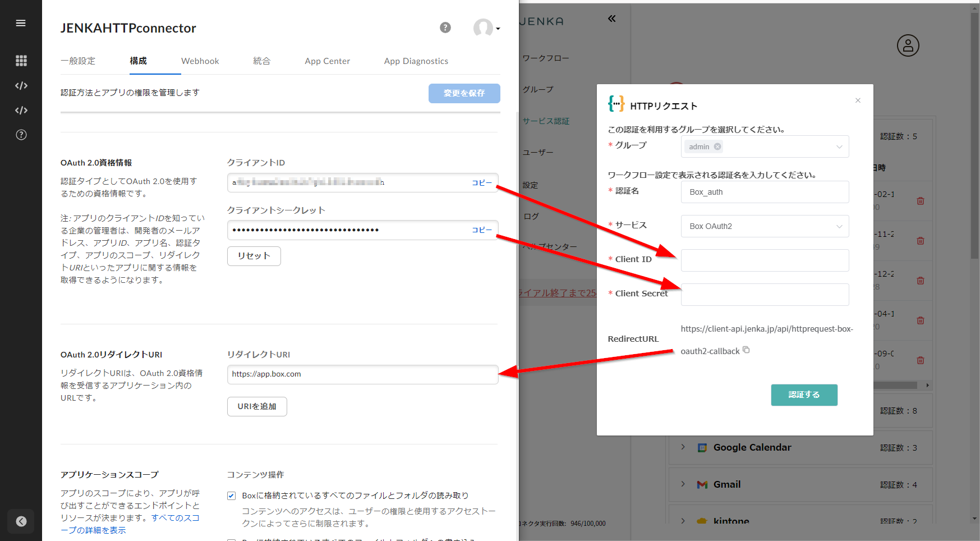Close the HTTP request dialog
The width and height of the screenshot is (980, 541).
pos(858,100)
